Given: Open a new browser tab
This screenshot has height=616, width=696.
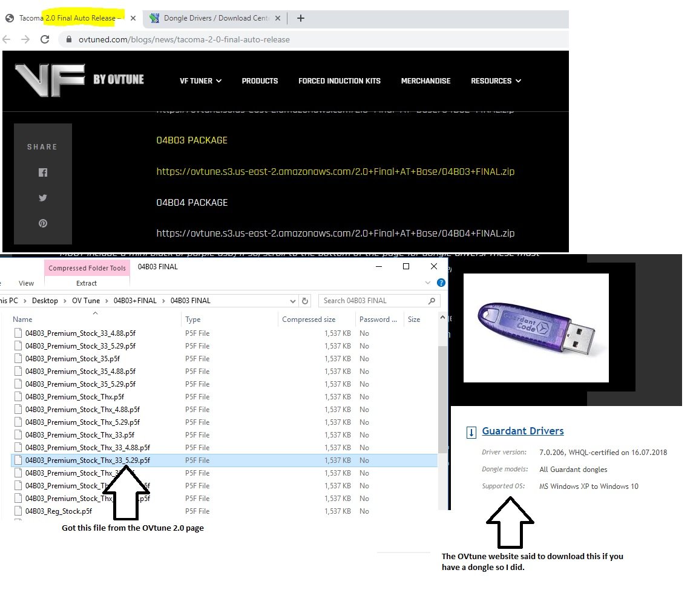Looking at the screenshot, I should coord(301,18).
